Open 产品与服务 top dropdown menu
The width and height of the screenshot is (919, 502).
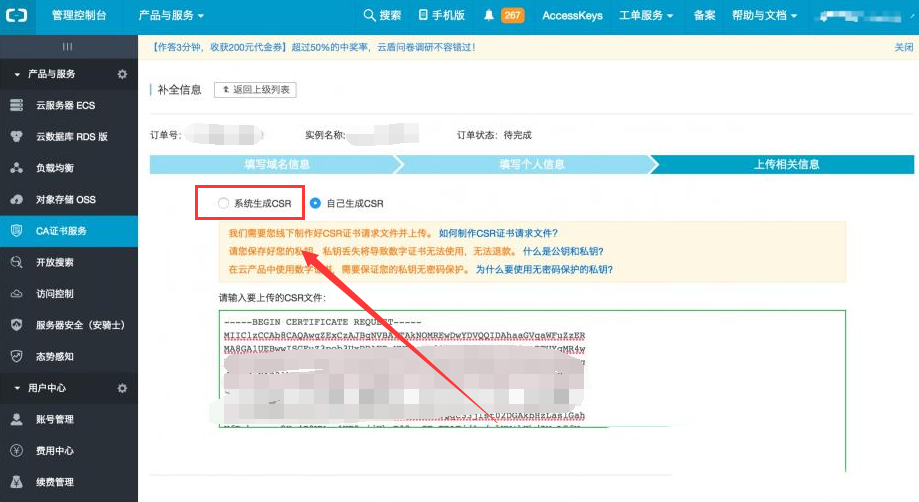pyautogui.click(x=170, y=16)
